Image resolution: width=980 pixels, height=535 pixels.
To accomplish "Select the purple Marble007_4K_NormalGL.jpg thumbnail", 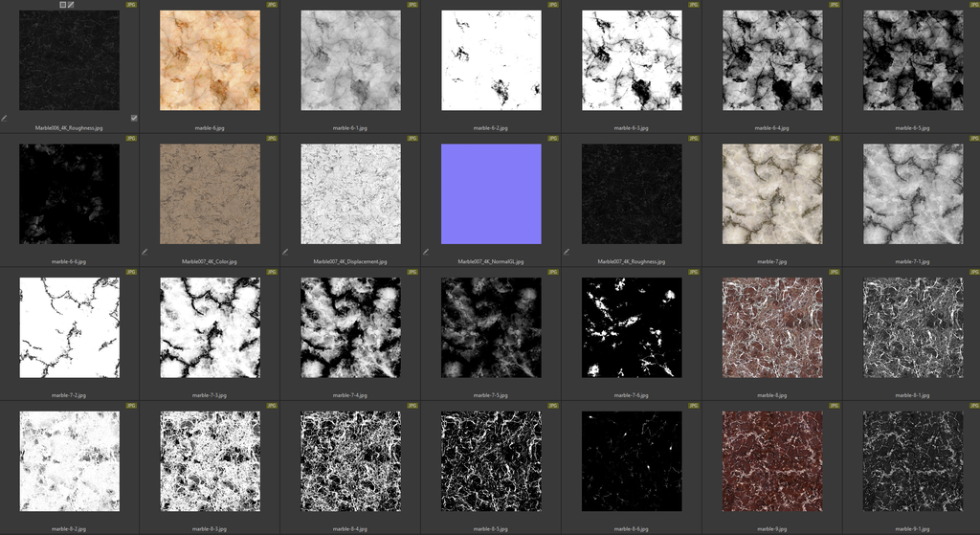I will pyautogui.click(x=491, y=193).
